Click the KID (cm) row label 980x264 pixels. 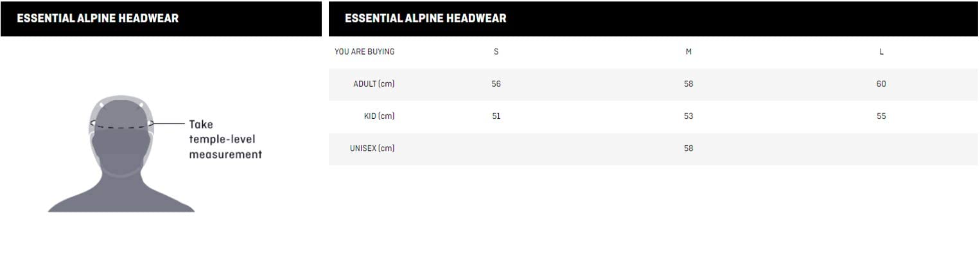[x=379, y=116]
